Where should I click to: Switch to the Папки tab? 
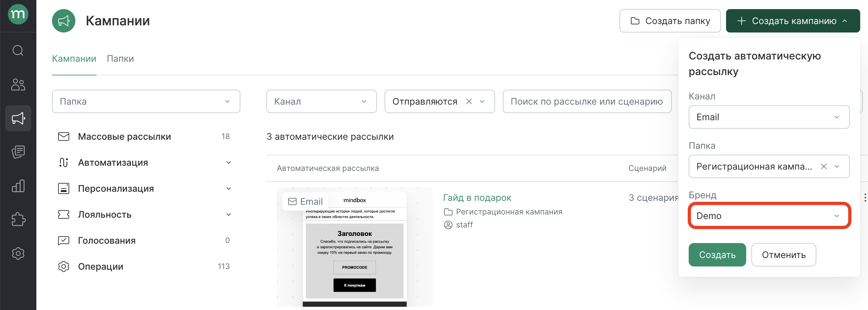click(x=120, y=58)
